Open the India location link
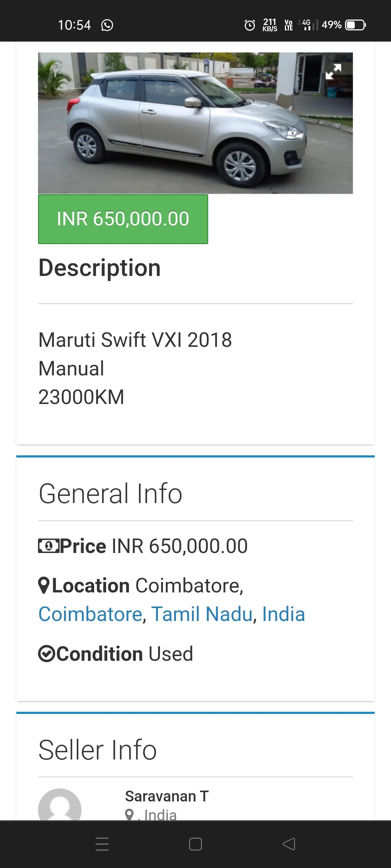 pyautogui.click(x=283, y=614)
